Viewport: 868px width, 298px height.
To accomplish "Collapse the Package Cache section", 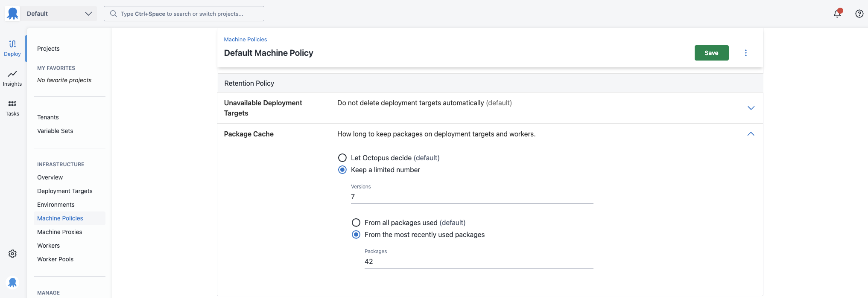I will point(751,134).
